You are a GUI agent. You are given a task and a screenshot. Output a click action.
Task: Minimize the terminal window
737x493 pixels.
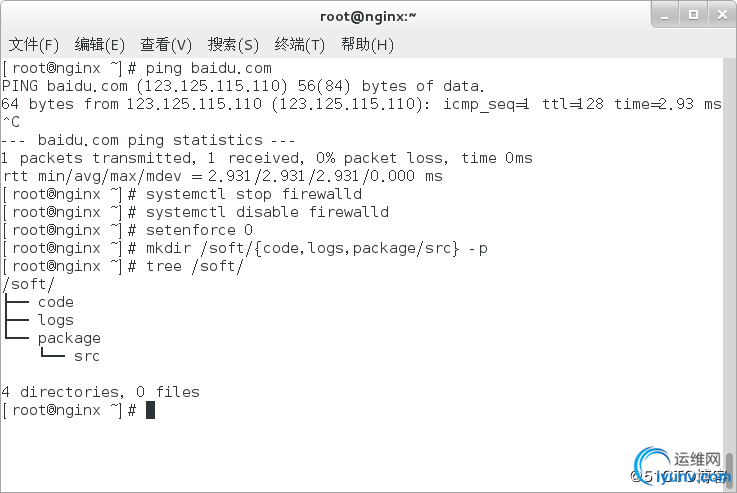pos(664,14)
